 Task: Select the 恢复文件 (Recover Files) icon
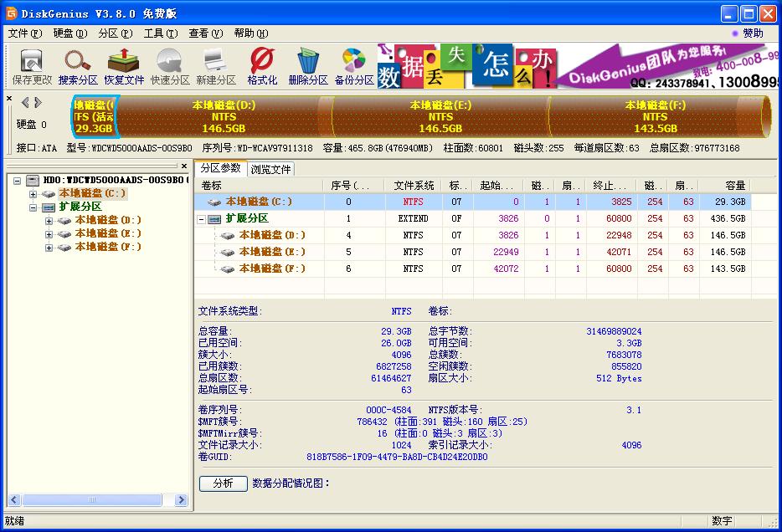click(123, 64)
